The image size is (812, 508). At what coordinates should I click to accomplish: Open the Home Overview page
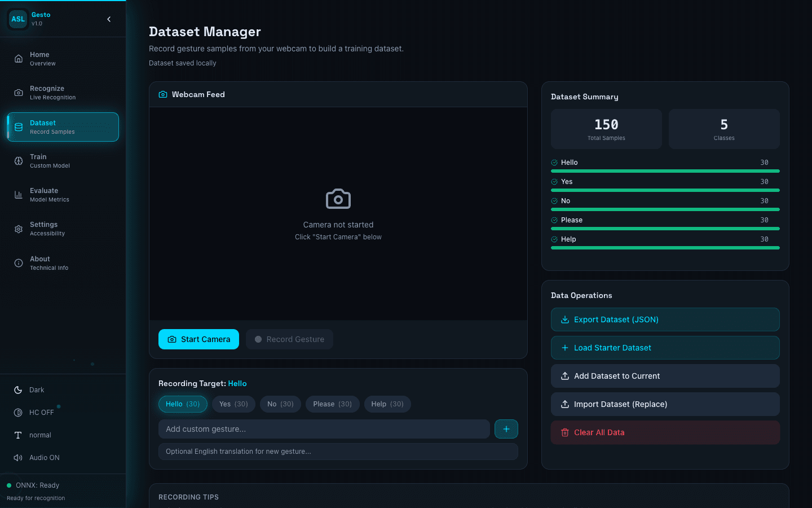click(63, 59)
